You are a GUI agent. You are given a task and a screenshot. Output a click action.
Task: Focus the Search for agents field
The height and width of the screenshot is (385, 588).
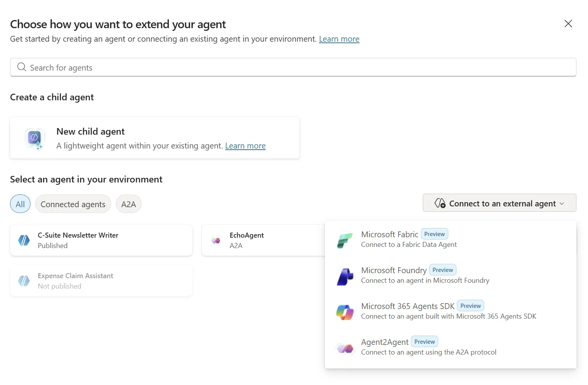293,67
